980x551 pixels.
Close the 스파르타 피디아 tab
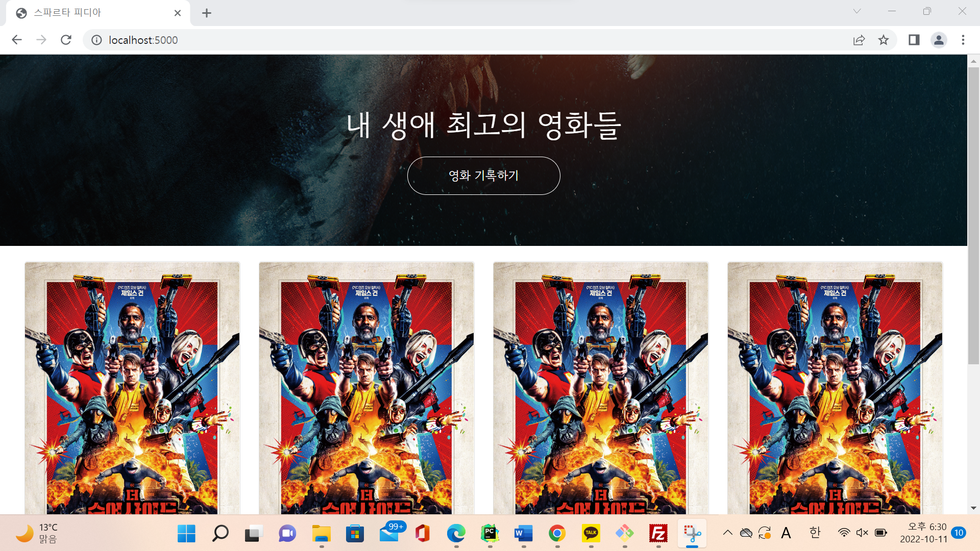click(x=178, y=13)
